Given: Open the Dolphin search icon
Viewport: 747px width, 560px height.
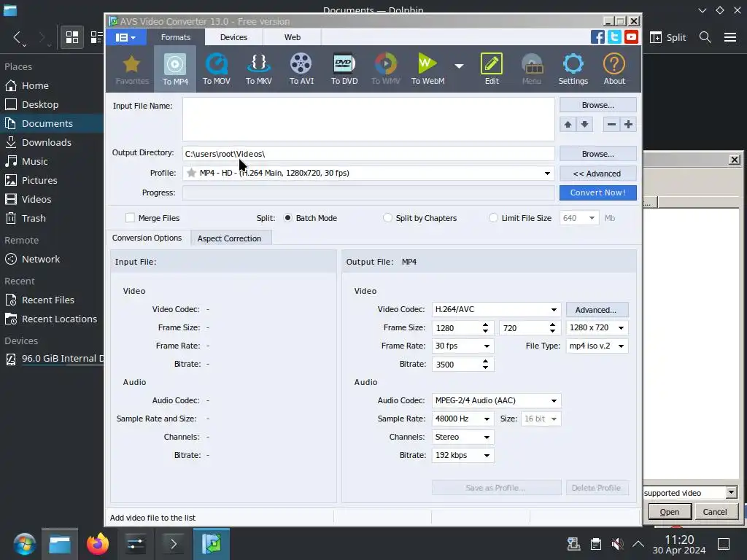Looking at the screenshot, I should 705,37.
